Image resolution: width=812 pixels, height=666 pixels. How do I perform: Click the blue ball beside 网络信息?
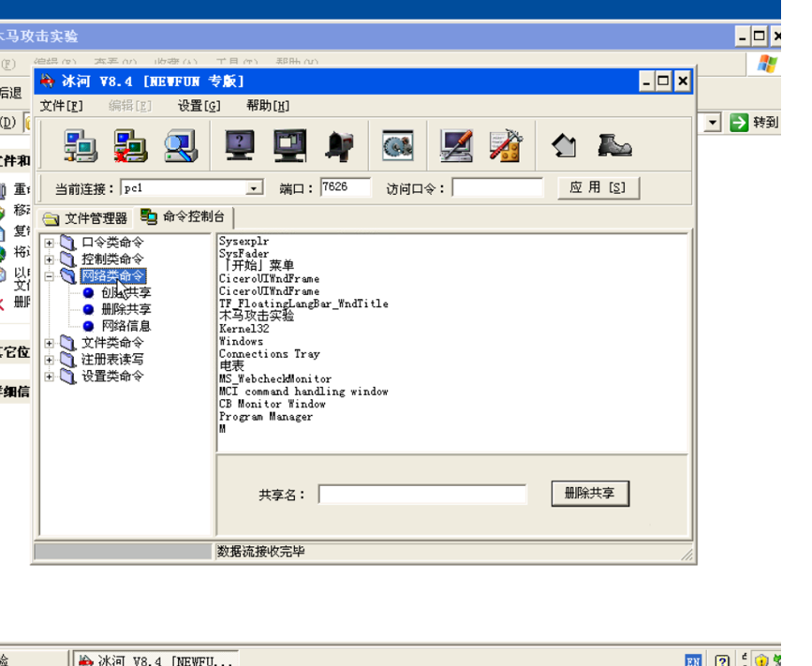(x=89, y=326)
